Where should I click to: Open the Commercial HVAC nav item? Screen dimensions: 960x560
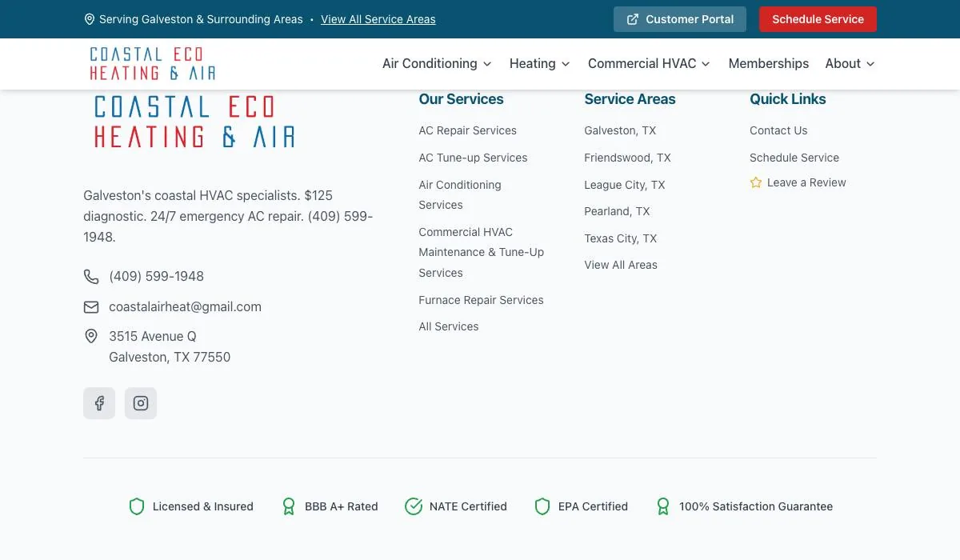[x=649, y=63]
